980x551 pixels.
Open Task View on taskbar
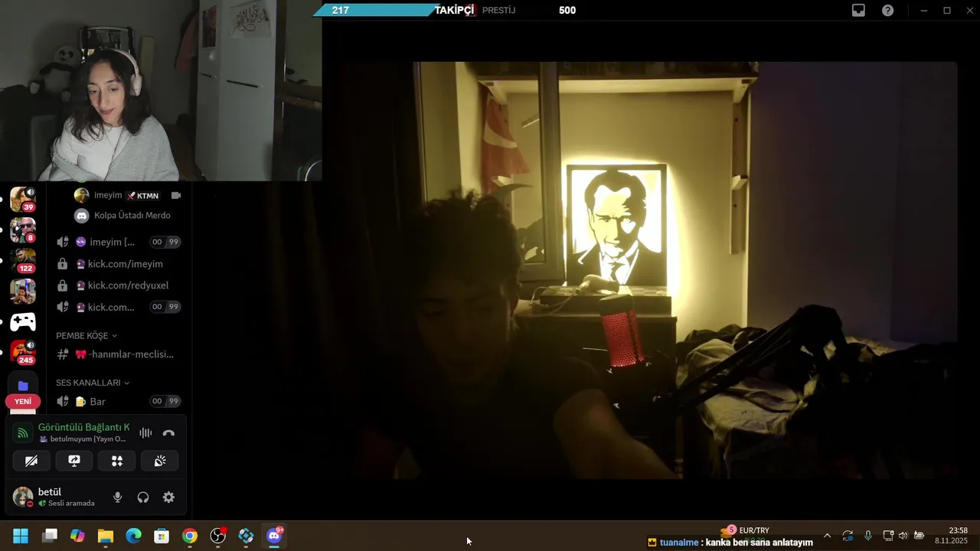(50, 536)
